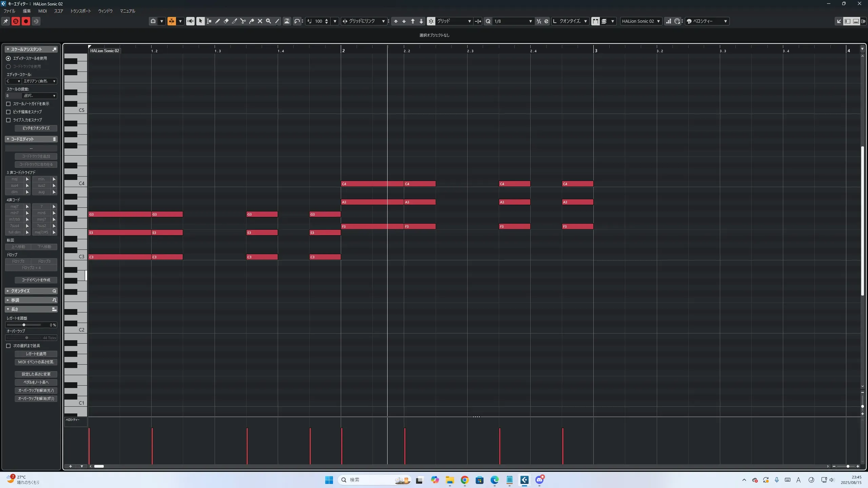868x488 pixels.
Task: Select the Mute X tool
Action: 260,21
